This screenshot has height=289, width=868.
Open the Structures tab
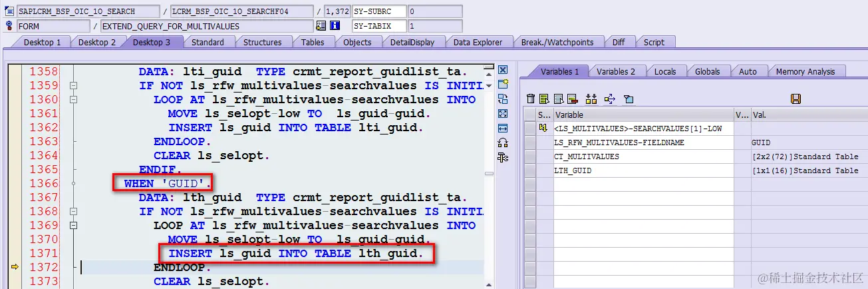pyautogui.click(x=262, y=42)
